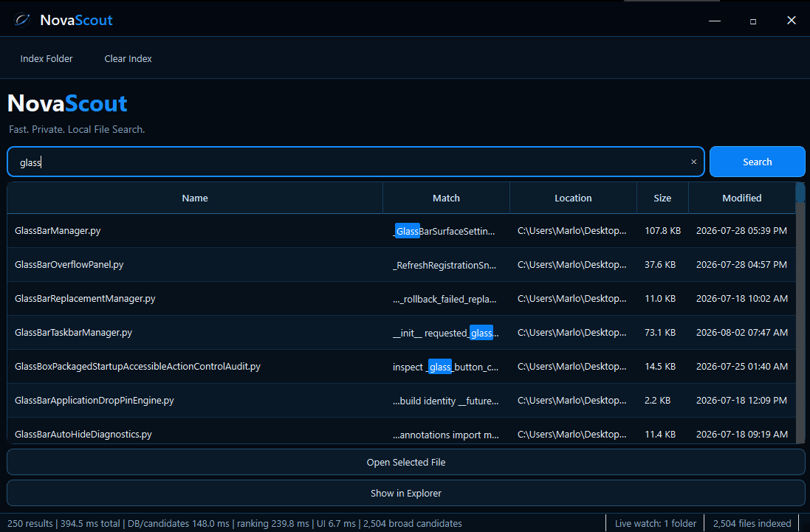The image size is (810, 532).
Task: Click the 73.1 KB size cell
Action: pos(663,333)
